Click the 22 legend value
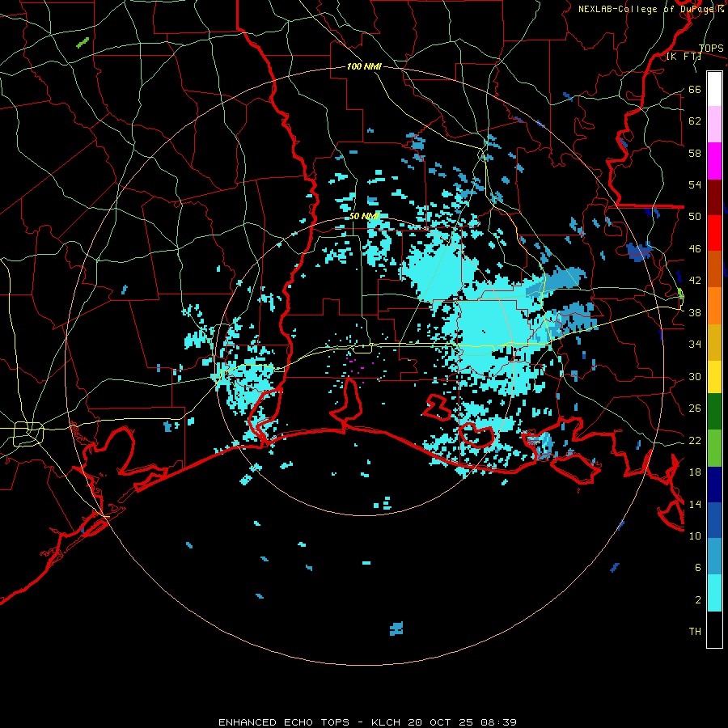728x728 pixels. [695, 440]
